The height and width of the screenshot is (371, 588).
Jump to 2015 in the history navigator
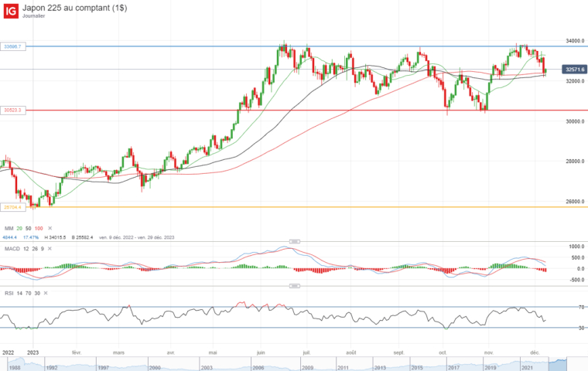[417, 368]
